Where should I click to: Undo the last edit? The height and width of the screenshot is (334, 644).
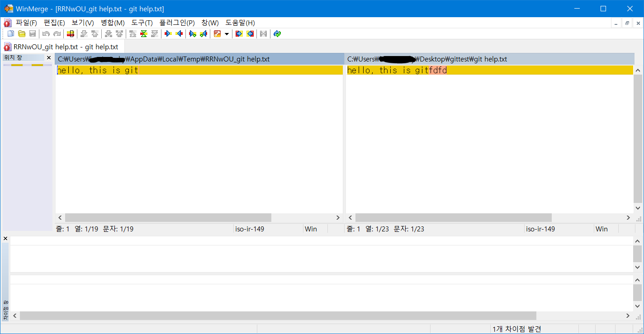(46, 34)
